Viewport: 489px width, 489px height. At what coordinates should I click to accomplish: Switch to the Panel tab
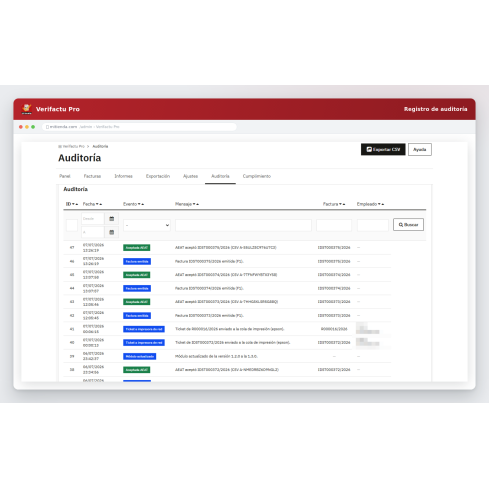[x=65, y=176]
